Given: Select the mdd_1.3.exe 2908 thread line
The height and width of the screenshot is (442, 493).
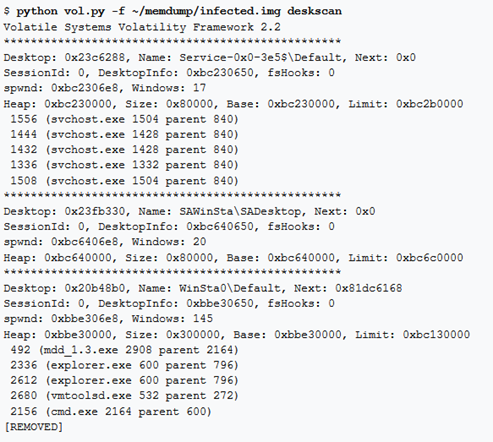Looking at the screenshot, I should tap(124, 350).
